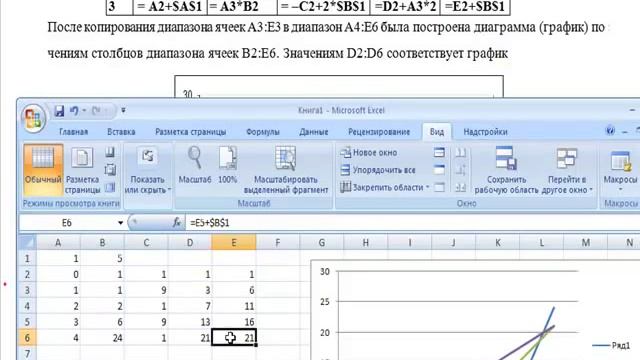The image size is (640, 360).
Task: Select column G header
Action: pos(322,242)
